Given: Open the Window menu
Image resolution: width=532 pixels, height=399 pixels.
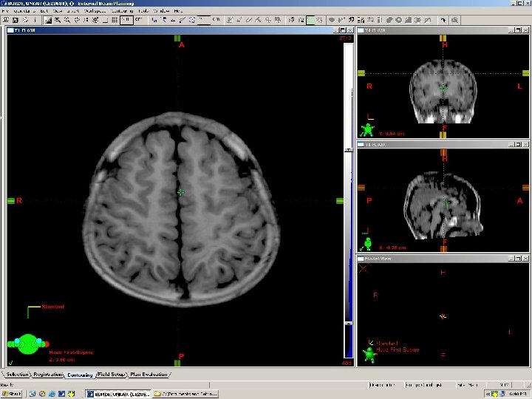Looking at the screenshot, I should (x=161, y=11).
